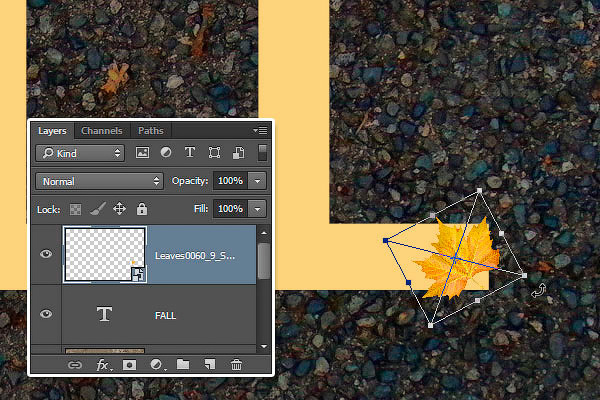Image resolution: width=600 pixels, height=400 pixels.
Task: Click the top corner transform handle
Action: click(x=479, y=190)
